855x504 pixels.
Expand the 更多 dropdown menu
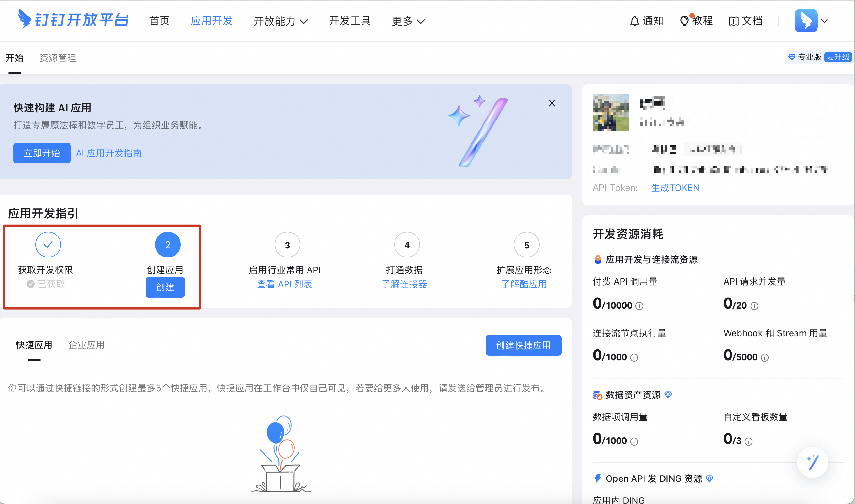(x=408, y=21)
